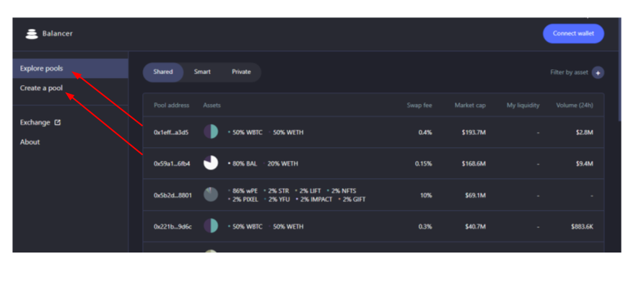Screen dimensions: 644x285
Task: Click the Balancer logo icon
Action: click(32, 34)
